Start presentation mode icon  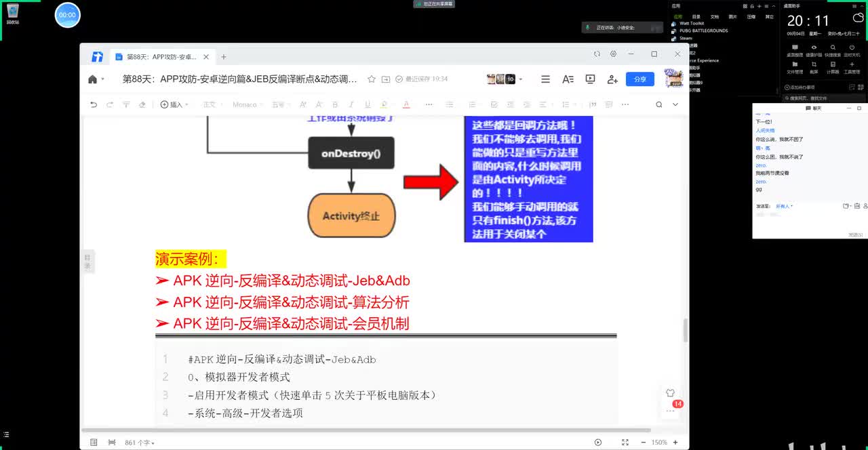[x=590, y=79]
